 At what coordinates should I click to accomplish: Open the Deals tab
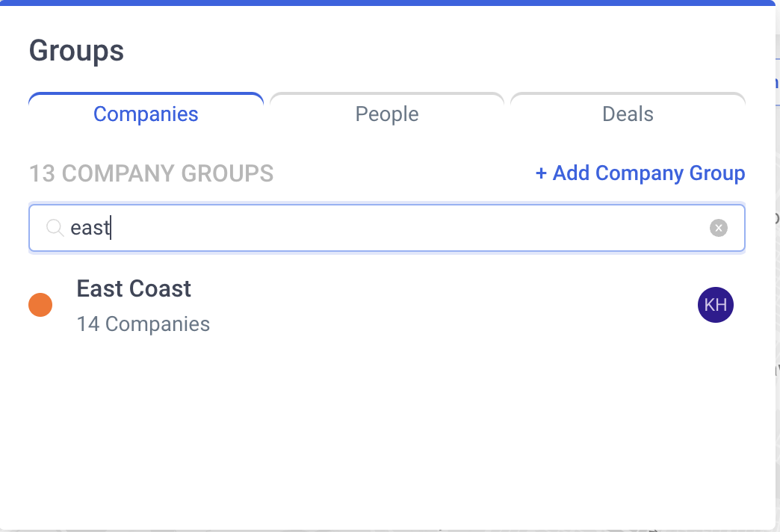pyautogui.click(x=628, y=114)
